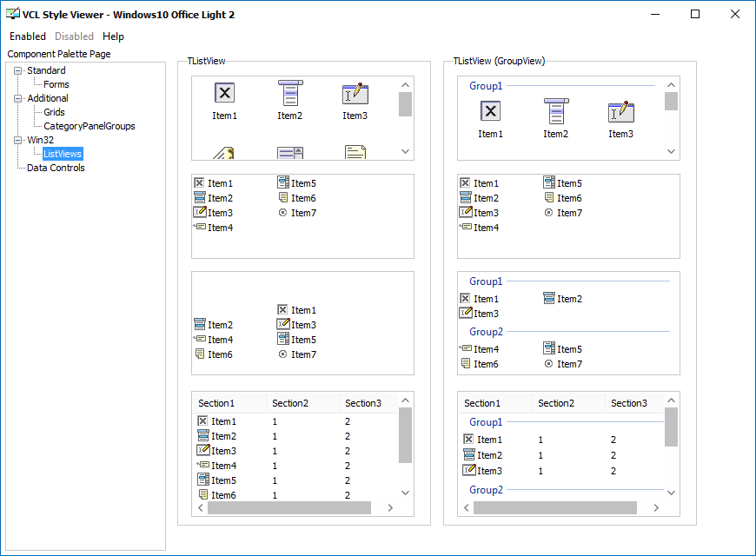The image size is (756, 556).
Task: Click Section2 column header in TListView report
Action: tap(302, 403)
